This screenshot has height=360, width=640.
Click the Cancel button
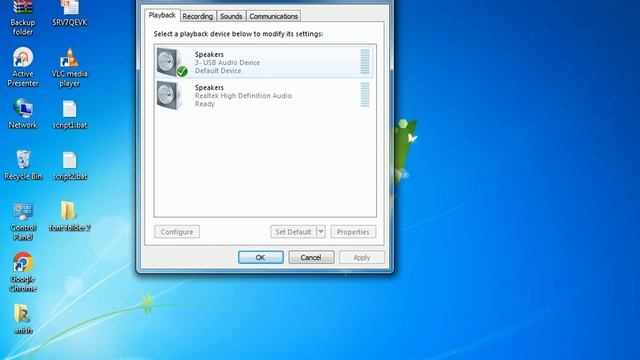311,257
